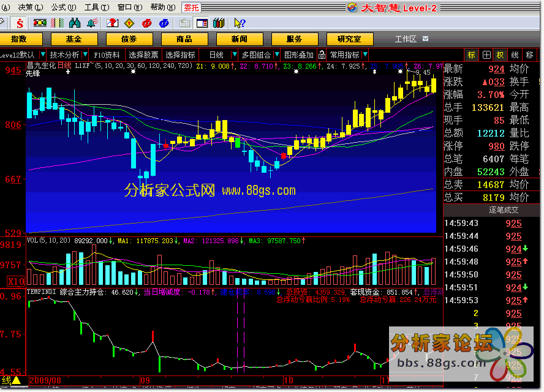Toggle the grid 田 layout button
This screenshot has width=544, height=392.
(x=486, y=55)
